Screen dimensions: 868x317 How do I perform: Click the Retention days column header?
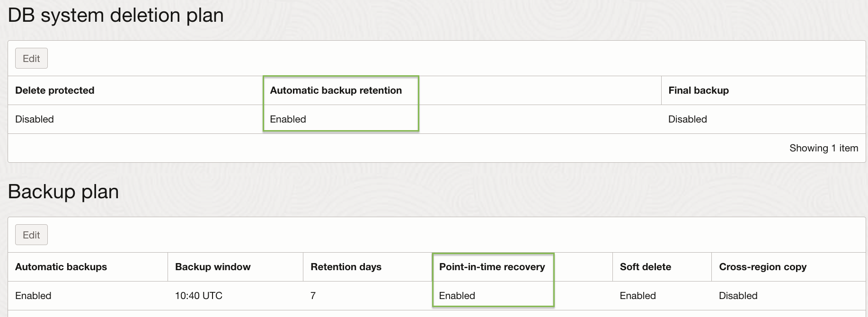(x=345, y=266)
